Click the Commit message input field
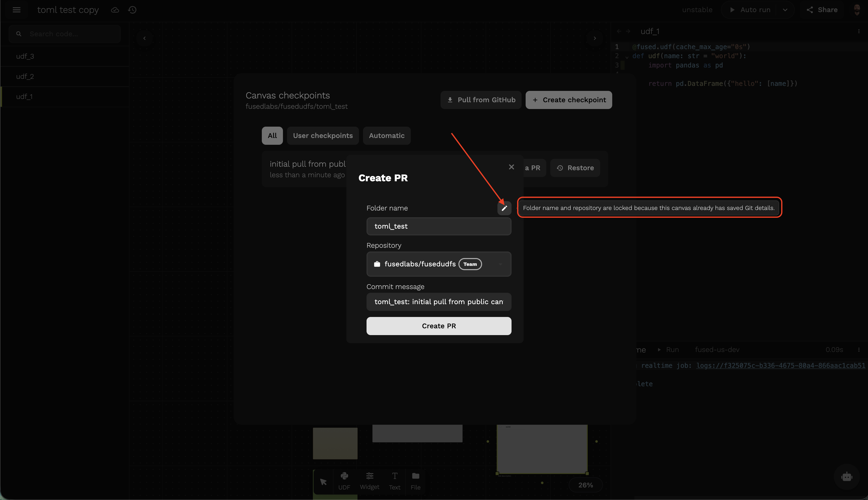Screen dimensions: 868x500 click(439, 302)
